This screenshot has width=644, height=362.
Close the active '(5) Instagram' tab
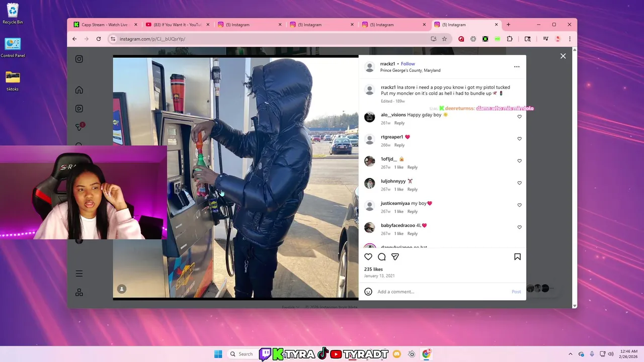click(x=497, y=25)
